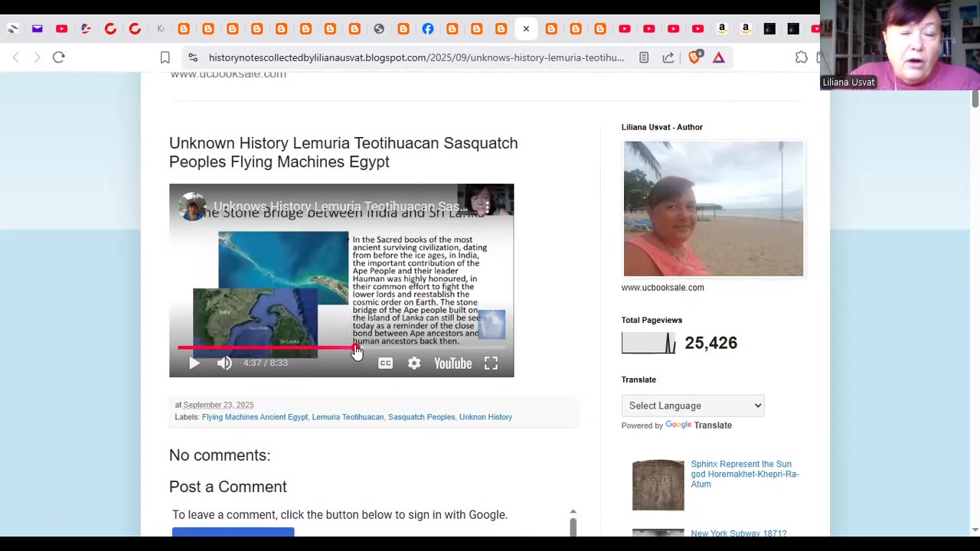The height and width of the screenshot is (551, 980).
Task: Close the currently active browser tab
Action: point(526,29)
